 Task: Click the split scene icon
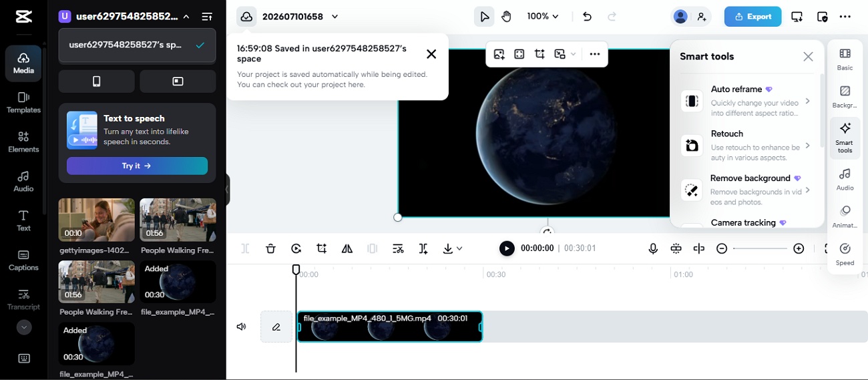click(x=423, y=248)
